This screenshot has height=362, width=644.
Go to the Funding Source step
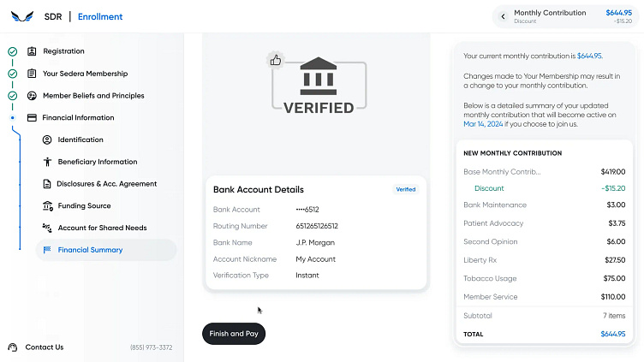(x=84, y=206)
